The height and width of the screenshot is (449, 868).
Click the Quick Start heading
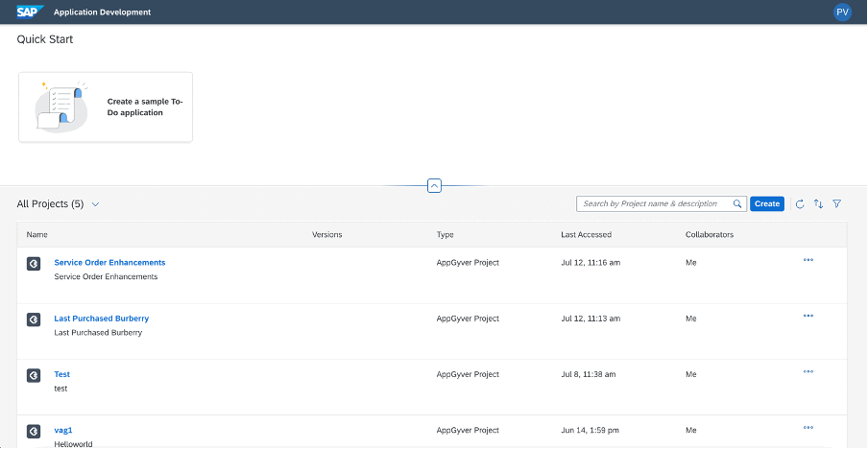(45, 39)
